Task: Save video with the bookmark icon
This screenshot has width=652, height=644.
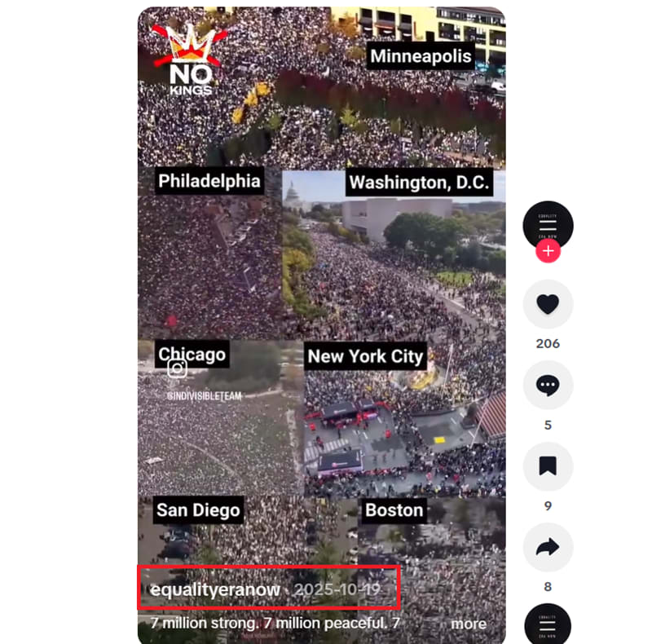Action: 548,466
